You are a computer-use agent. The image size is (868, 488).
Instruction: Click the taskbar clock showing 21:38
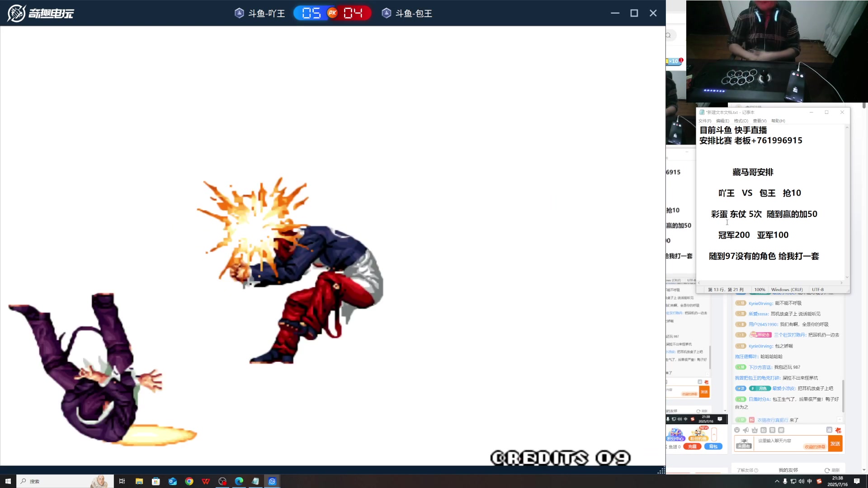tap(837, 481)
